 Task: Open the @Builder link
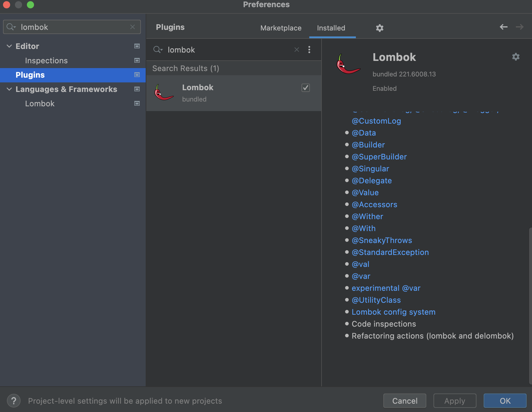(368, 145)
